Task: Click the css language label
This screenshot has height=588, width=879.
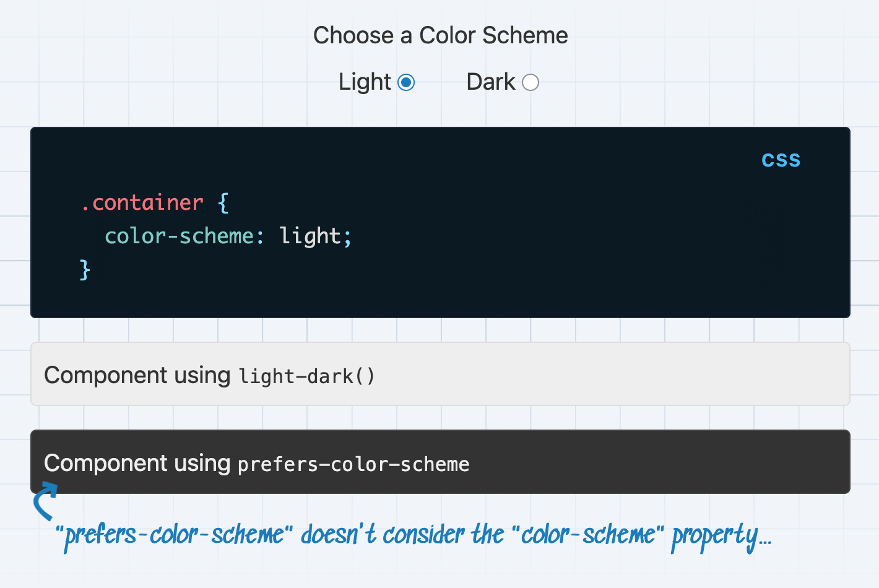Action: [x=781, y=159]
